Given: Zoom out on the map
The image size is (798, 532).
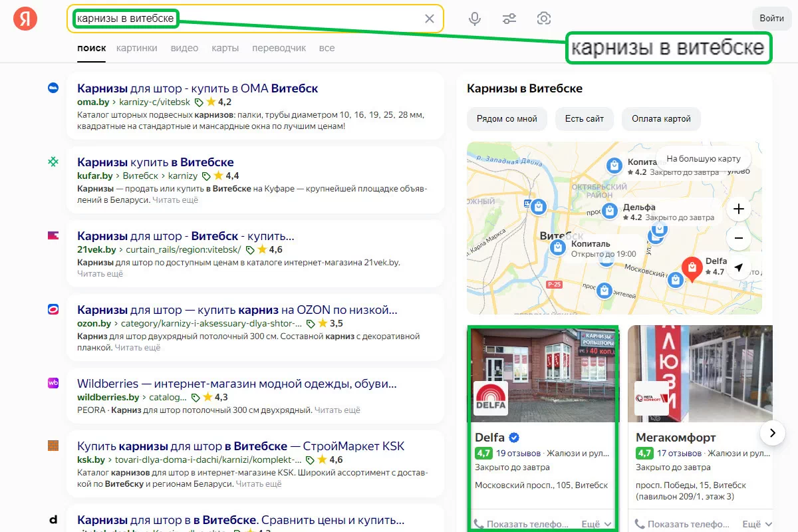Looking at the screenshot, I should pyautogui.click(x=738, y=238).
